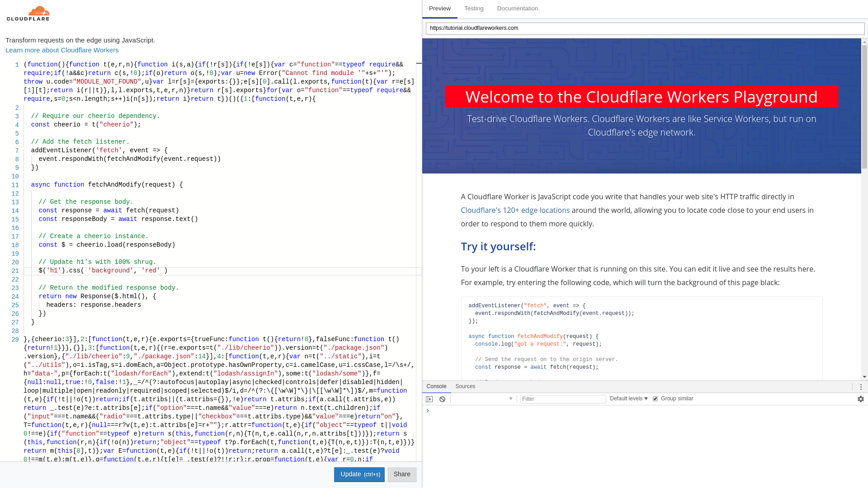Open the Default levels dropdown
868x488 pixels.
pos(629,399)
